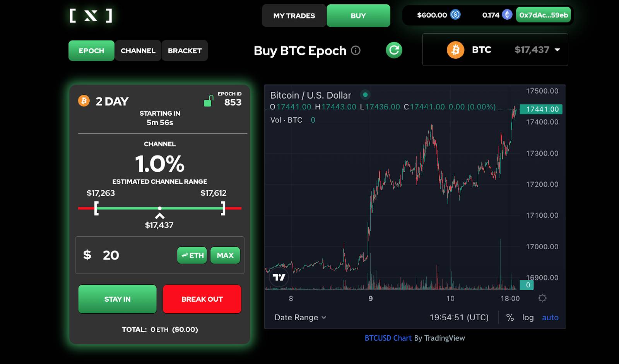The image size is (619, 364).
Task: Click the USDC balance coin icon
Action: point(456,15)
